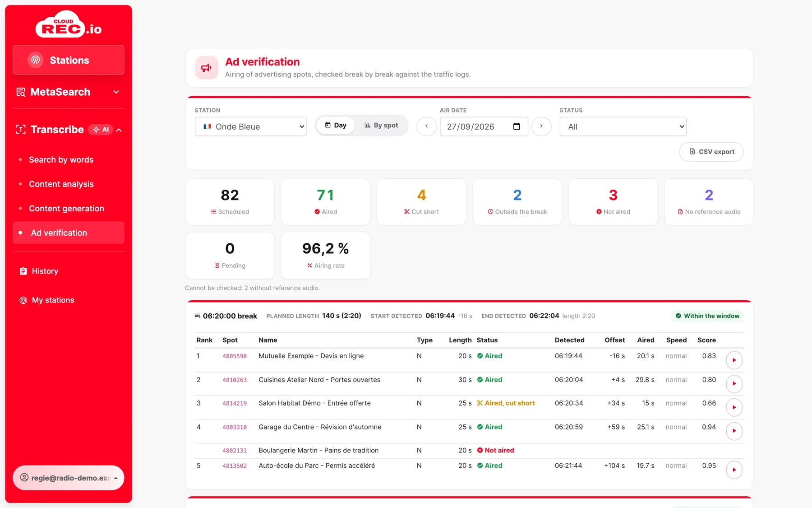The width and height of the screenshot is (812, 508).
Task: Go to next air date
Action: click(x=541, y=126)
